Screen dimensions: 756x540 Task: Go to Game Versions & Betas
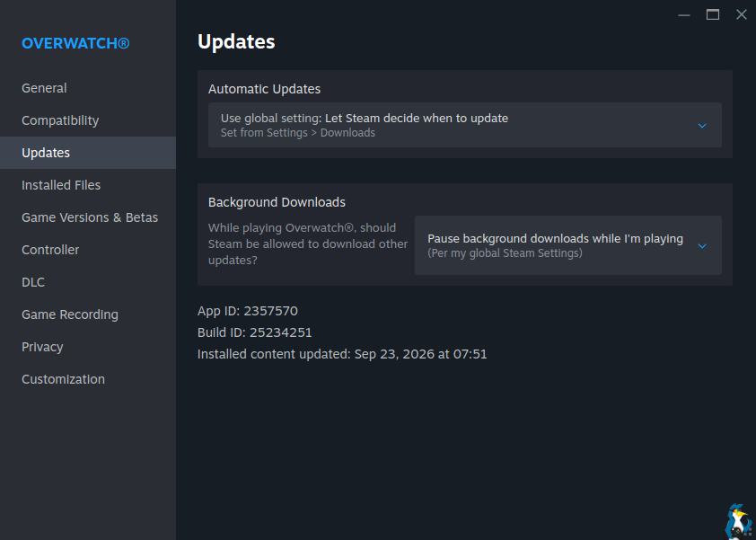[88, 217]
